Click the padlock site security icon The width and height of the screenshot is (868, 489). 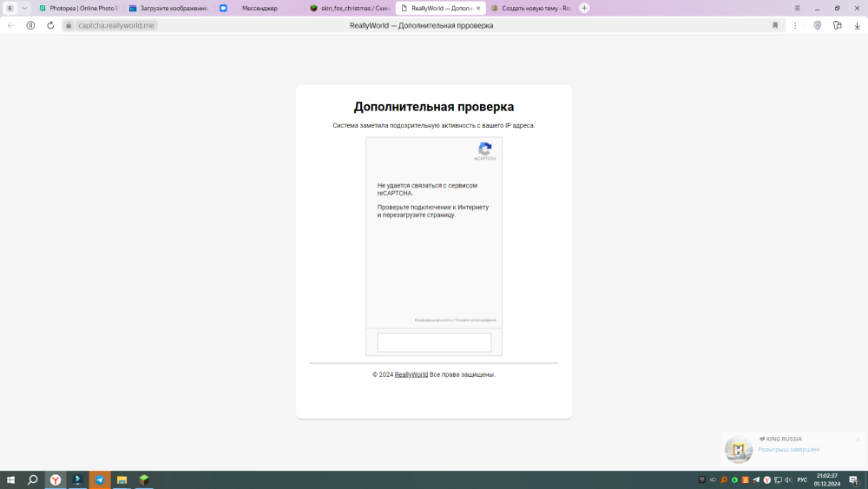pos(69,25)
